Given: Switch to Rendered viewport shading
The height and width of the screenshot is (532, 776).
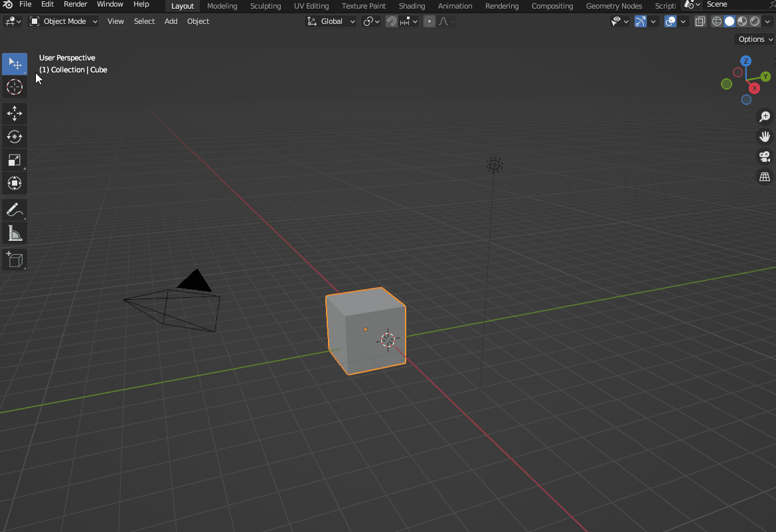Looking at the screenshot, I should pos(755,21).
